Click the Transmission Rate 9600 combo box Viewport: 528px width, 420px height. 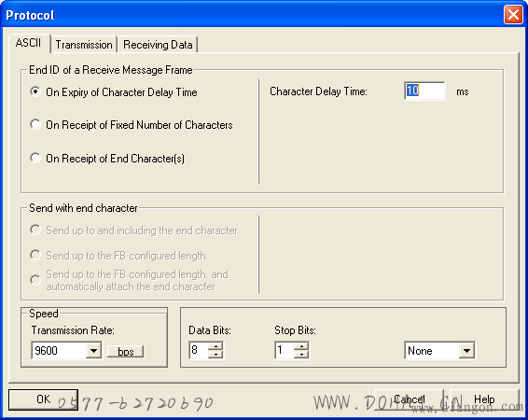point(66,351)
